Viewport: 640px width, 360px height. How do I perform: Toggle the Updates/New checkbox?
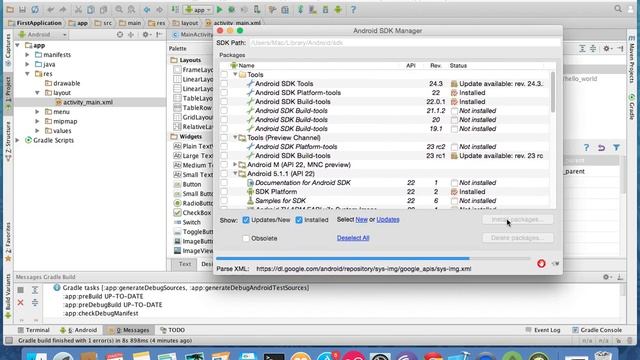tap(246, 220)
